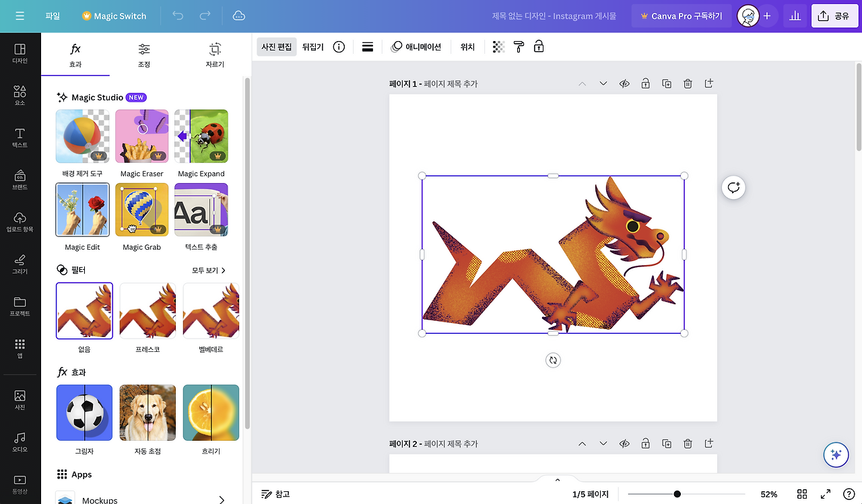Select the Magic Eraser thumbnail
Screen dimensions: 862x504
[142, 137]
